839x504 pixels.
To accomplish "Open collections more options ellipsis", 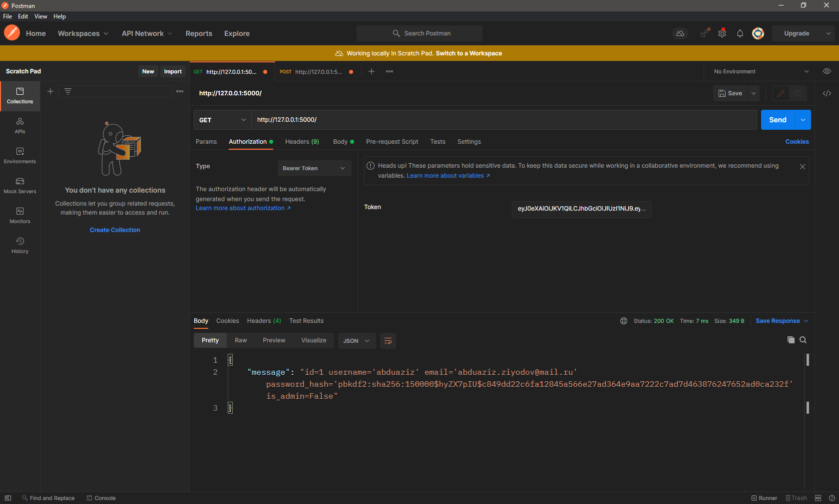I will pos(180,91).
